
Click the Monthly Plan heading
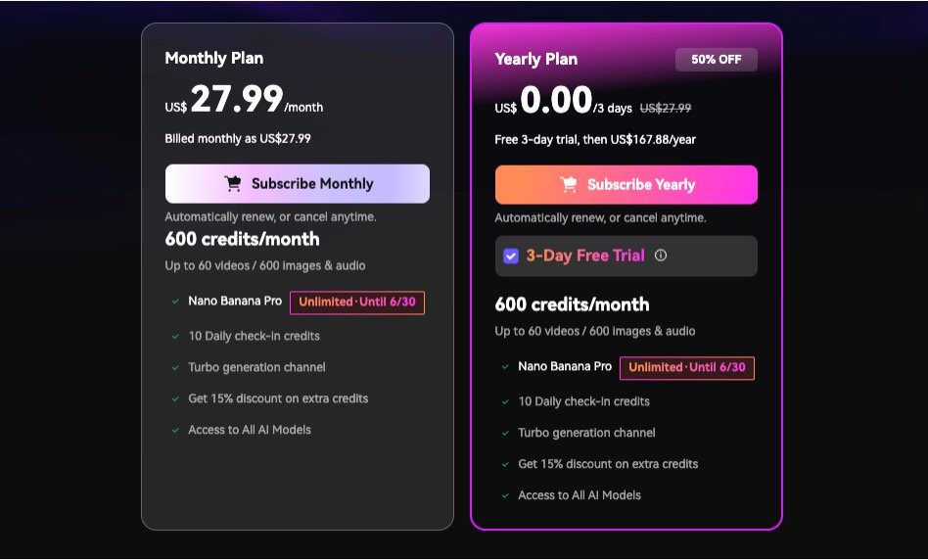(213, 58)
